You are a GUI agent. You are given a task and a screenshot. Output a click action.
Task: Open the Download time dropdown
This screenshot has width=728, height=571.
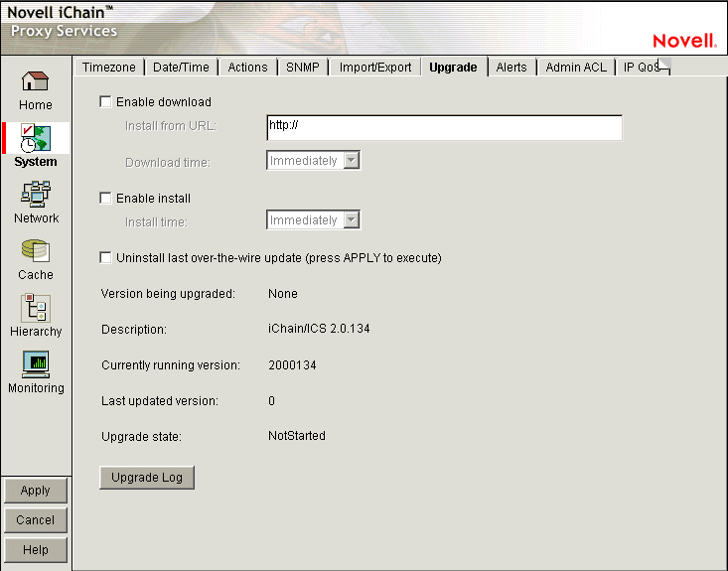(314, 161)
